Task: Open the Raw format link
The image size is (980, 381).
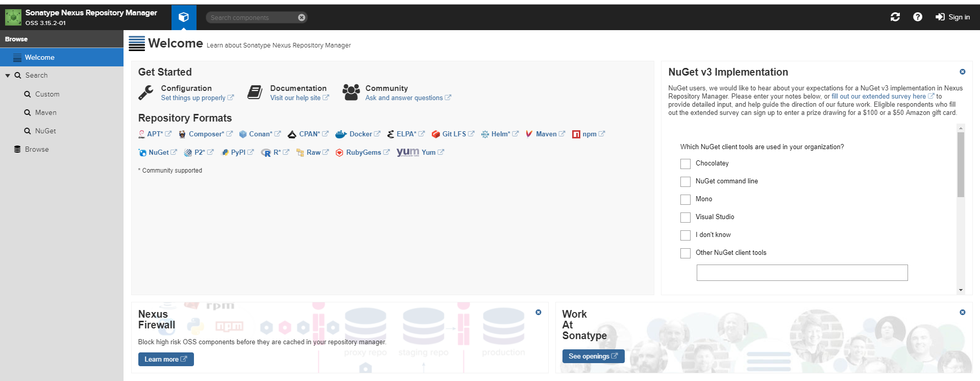Action: click(x=317, y=152)
